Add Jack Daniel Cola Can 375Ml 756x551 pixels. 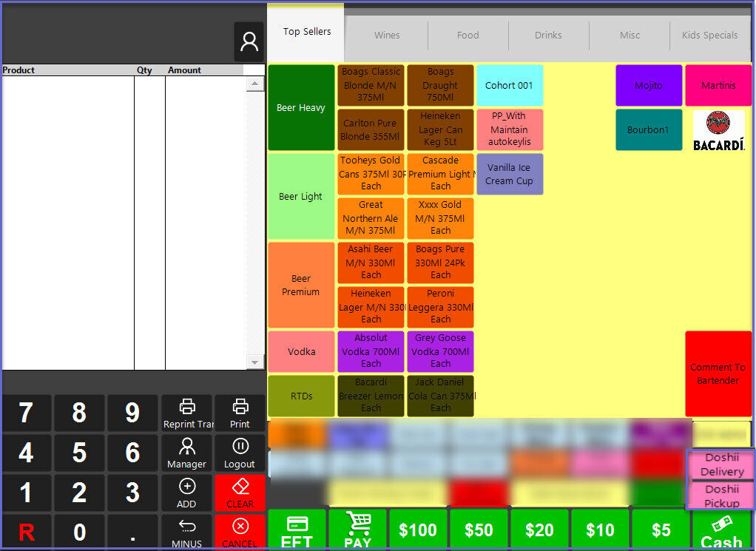440,395
